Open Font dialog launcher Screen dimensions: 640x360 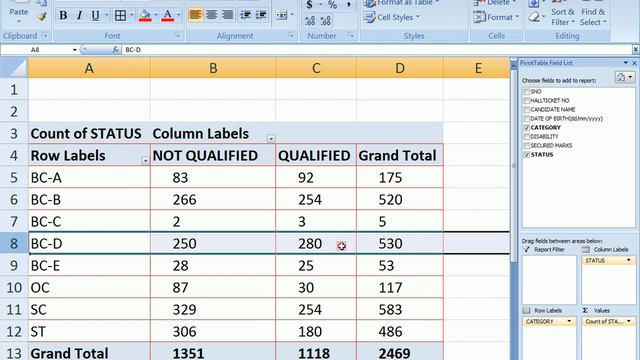177,36
